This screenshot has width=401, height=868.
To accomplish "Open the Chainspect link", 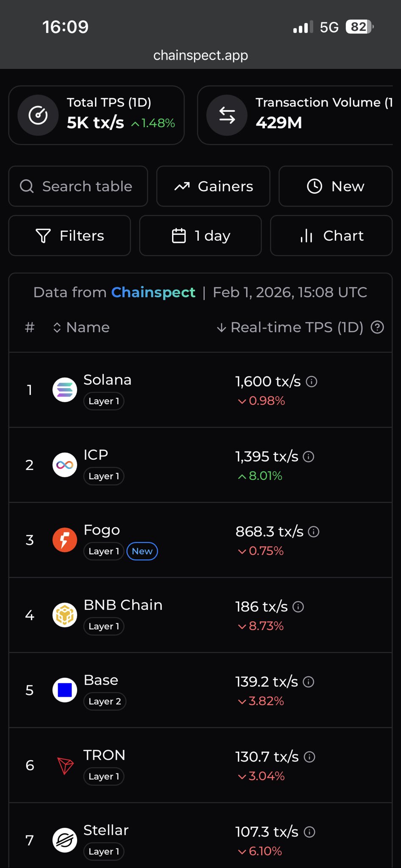I will point(153,292).
